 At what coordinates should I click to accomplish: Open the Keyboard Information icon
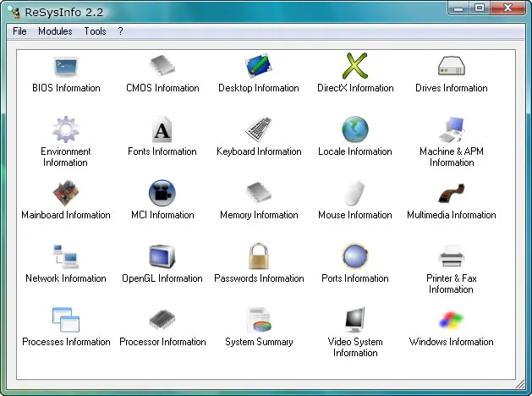[259, 129]
